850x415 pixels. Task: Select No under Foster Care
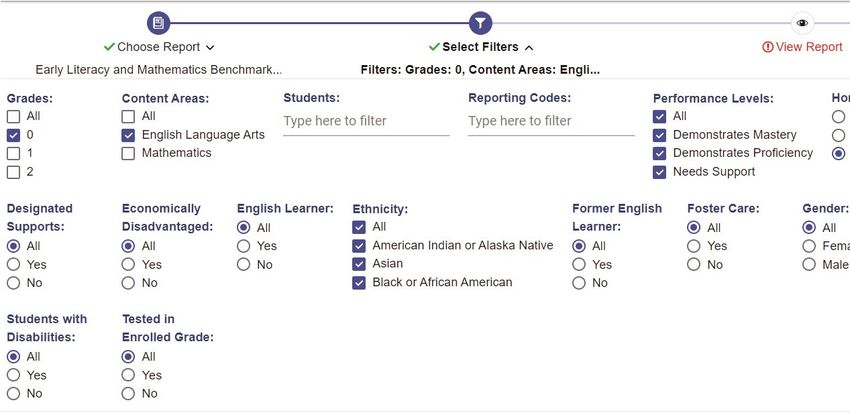pyautogui.click(x=693, y=264)
